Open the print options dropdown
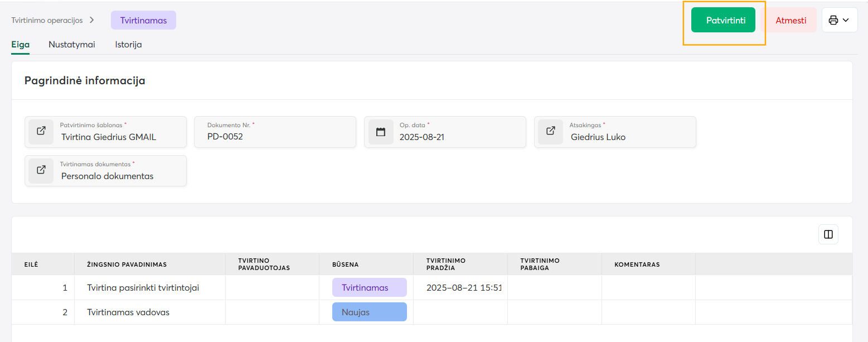This screenshot has height=342, width=868. (x=839, y=20)
